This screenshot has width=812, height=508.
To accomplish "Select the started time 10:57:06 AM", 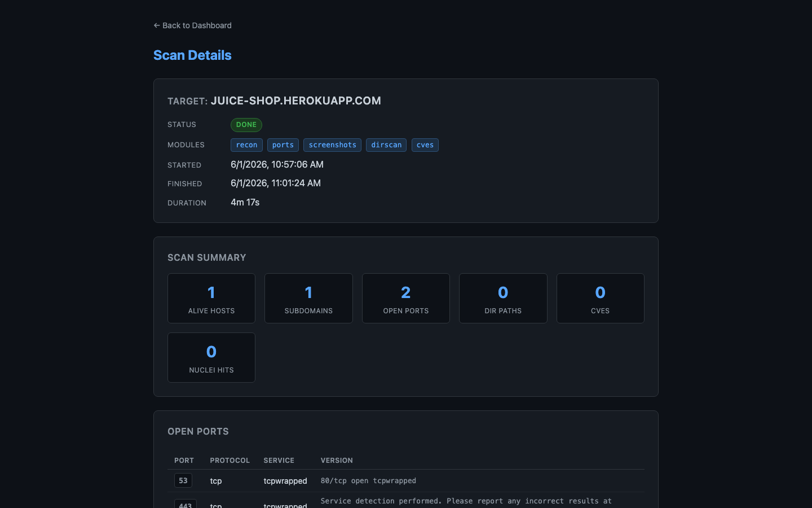I will coord(297,164).
